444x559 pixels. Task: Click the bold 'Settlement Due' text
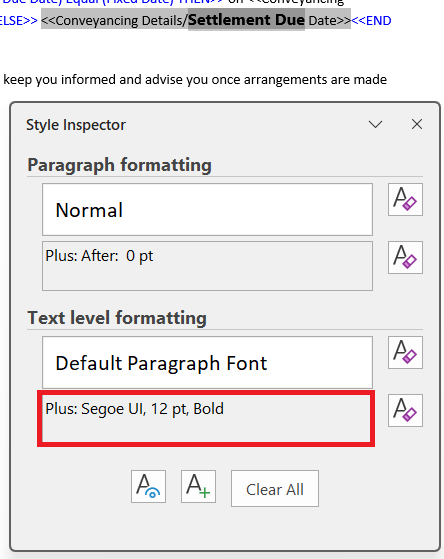point(246,20)
